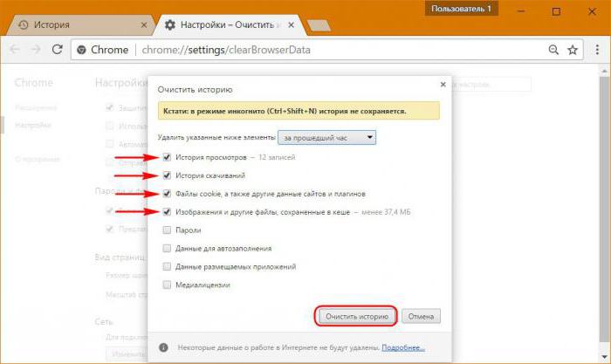Switch to the История tab

click(80, 25)
